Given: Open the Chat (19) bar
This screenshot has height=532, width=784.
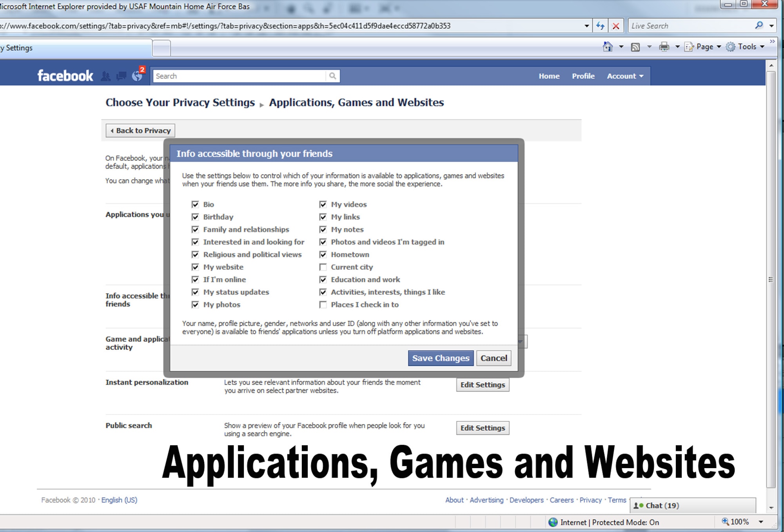Looking at the screenshot, I should coord(693,505).
